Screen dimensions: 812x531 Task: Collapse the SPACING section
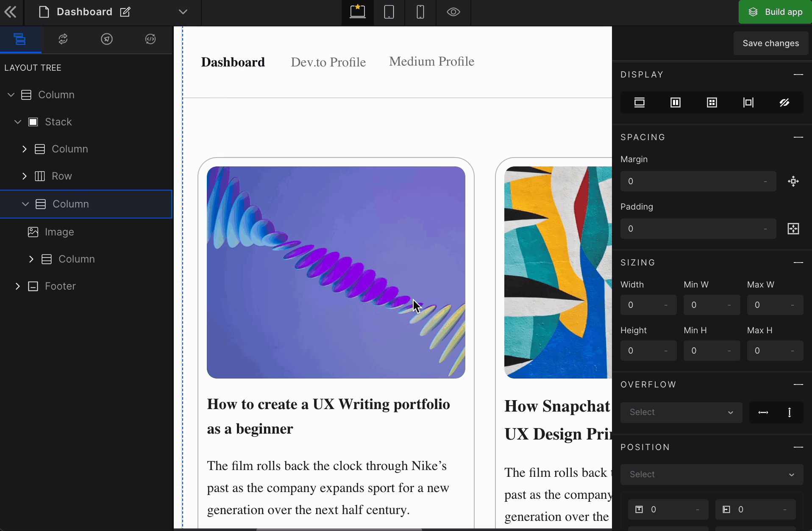[x=798, y=137]
